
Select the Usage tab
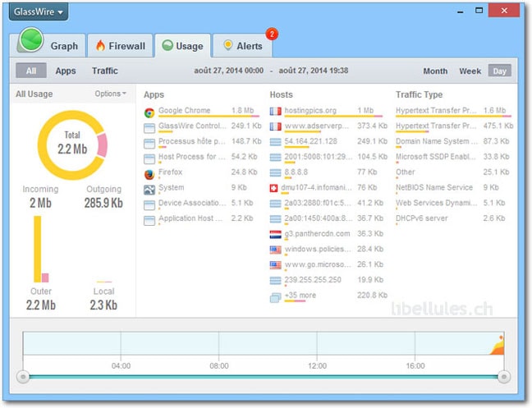tap(183, 45)
